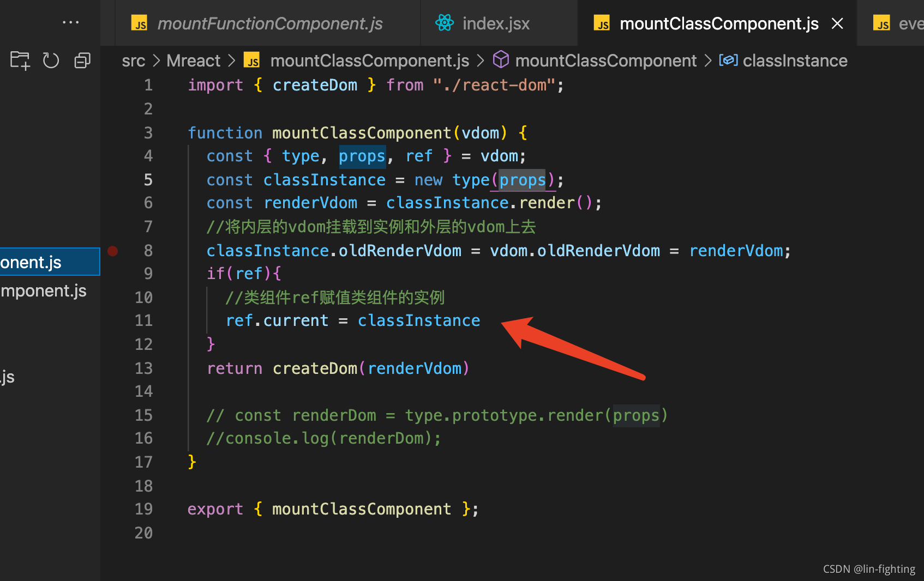Click the JS icon on mountClassComponent.js tab
This screenshot has width=924, height=581.
coord(602,23)
